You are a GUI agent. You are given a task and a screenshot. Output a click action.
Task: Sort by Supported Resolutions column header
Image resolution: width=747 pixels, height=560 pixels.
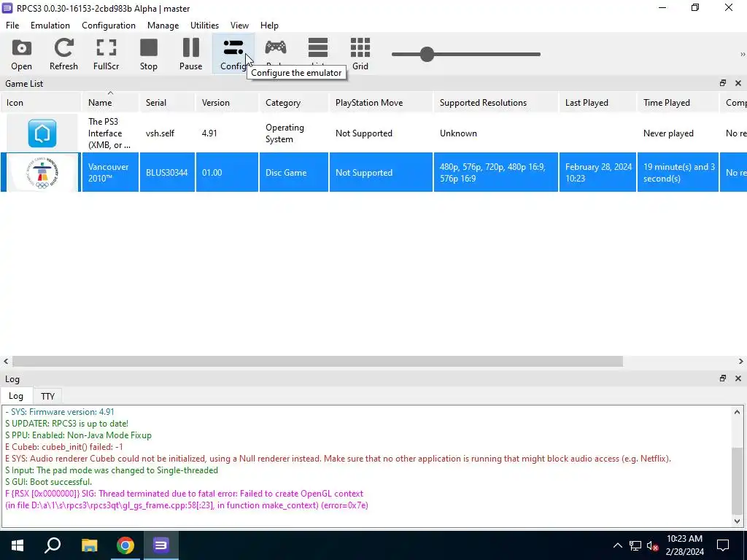(495, 102)
